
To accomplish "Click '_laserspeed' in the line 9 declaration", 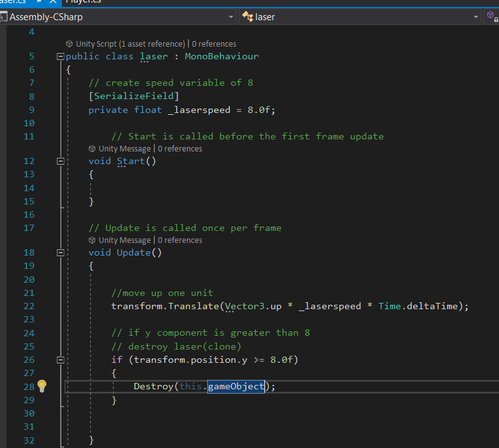I will 199,110.
